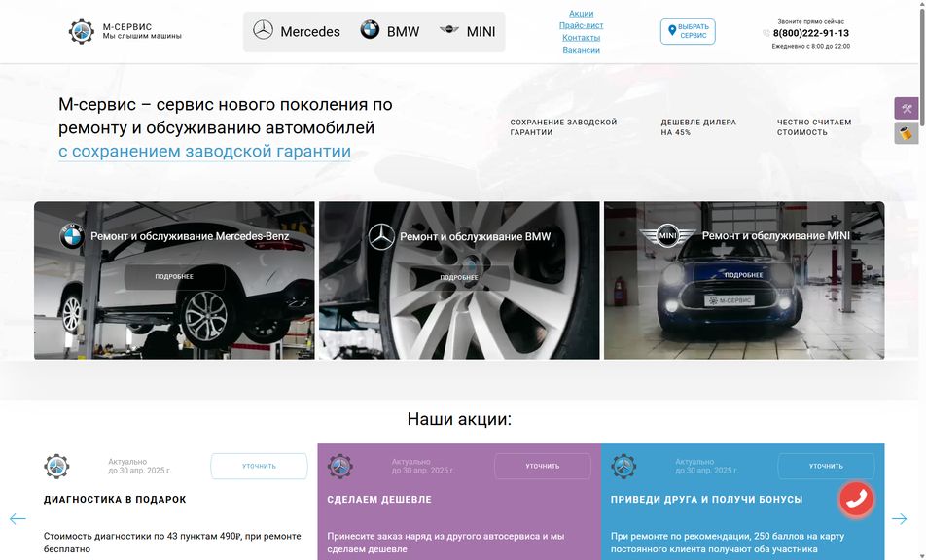Click the Ежедневно с 8:00 до 22:00 hours
The width and height of the screenshot is (926, 560).
(811, 46)
